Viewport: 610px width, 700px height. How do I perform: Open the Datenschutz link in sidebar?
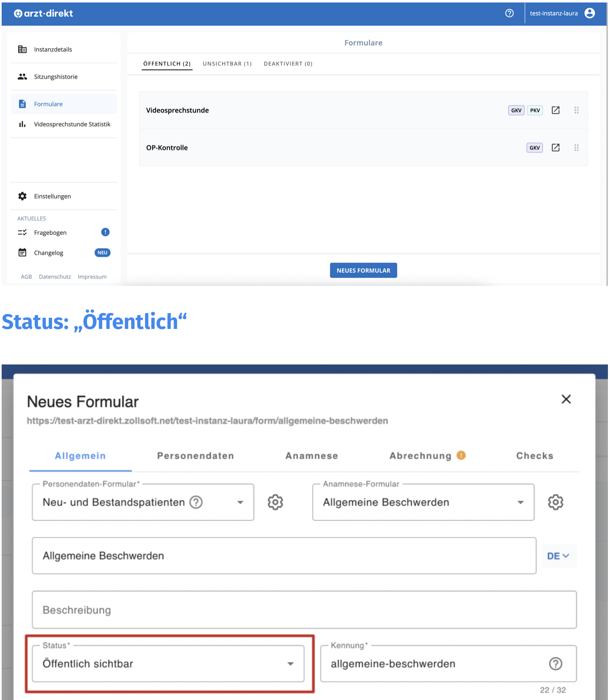[x=55, y=277]
